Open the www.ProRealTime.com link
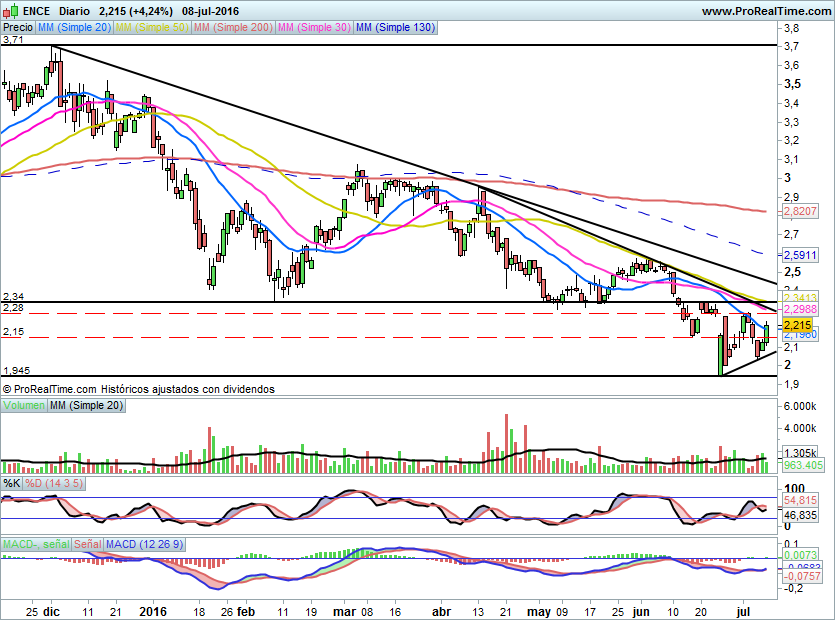Viewport: 835px width, 620px height. (766, 10)
